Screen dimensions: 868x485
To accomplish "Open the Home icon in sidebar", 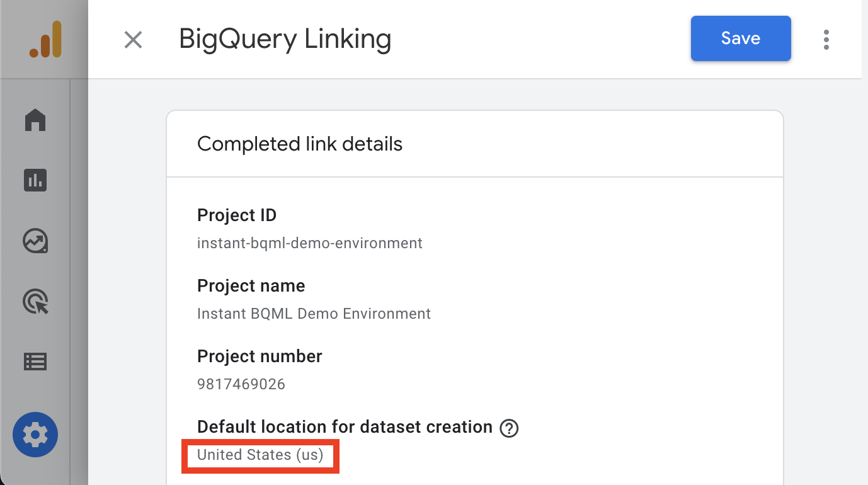I will pos(35,120).
